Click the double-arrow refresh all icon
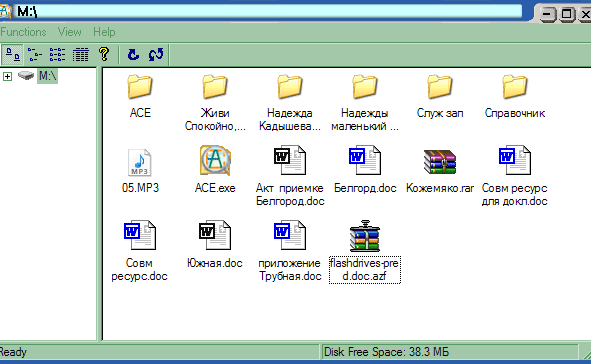The image size is (591, 364). click(x=156, y=55)
